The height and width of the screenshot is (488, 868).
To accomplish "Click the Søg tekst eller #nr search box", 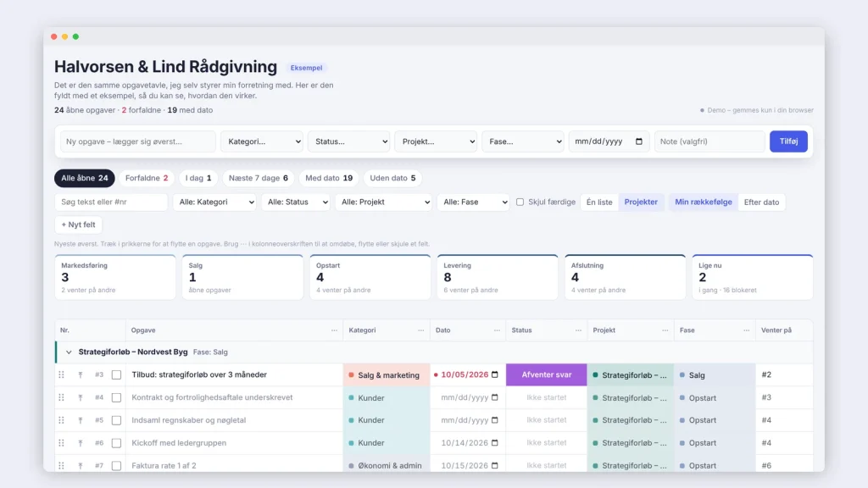I will pos(111,202).
